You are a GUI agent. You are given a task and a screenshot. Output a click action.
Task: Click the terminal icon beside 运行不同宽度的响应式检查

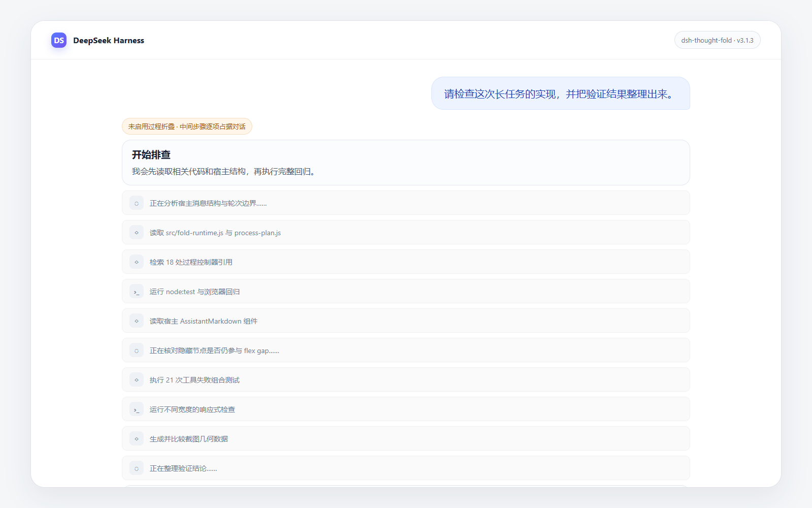pos(137,409)
